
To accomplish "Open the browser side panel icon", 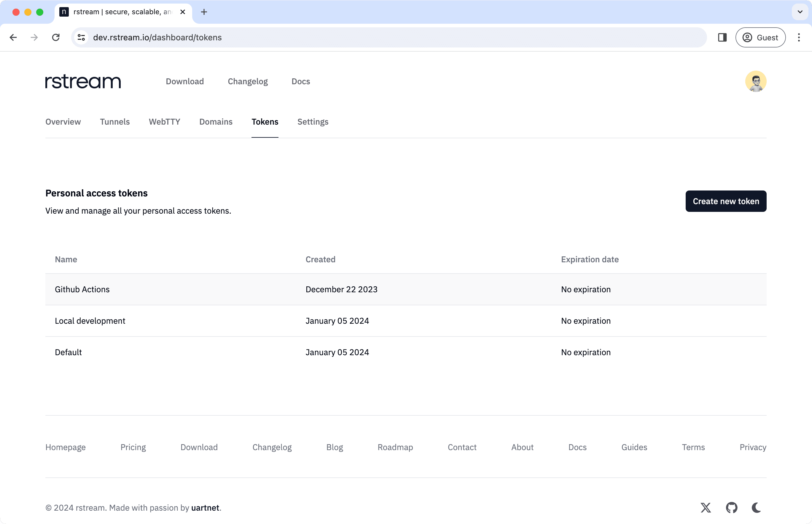I will (x=722, y=37).
